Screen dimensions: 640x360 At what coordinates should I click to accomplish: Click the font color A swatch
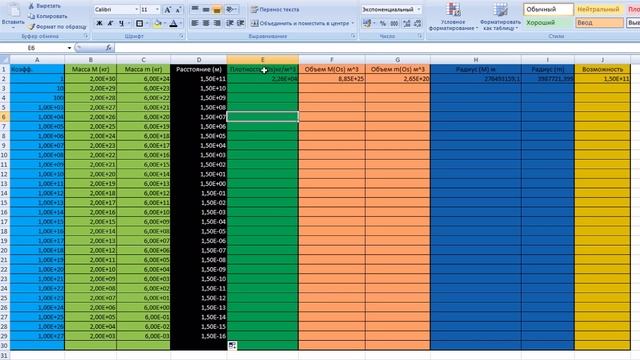coord(174,24)
